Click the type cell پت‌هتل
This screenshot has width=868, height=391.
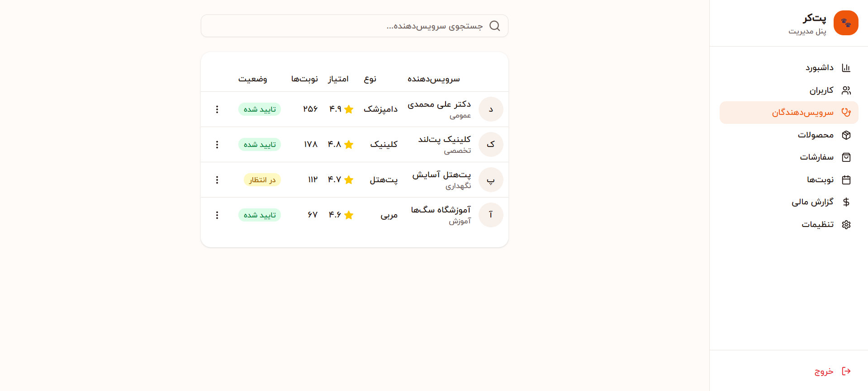384,180
